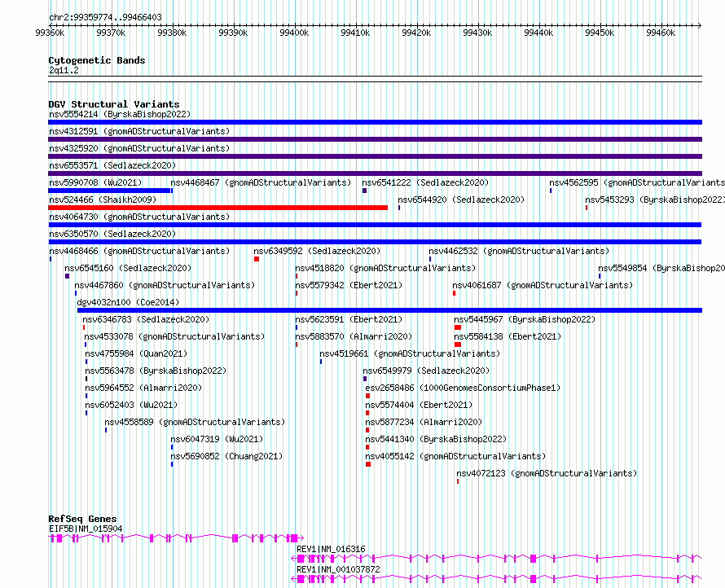Click the 2q11.2 cytogenetic band label
The width and height of the screenshot is (725, 588).
64,70
